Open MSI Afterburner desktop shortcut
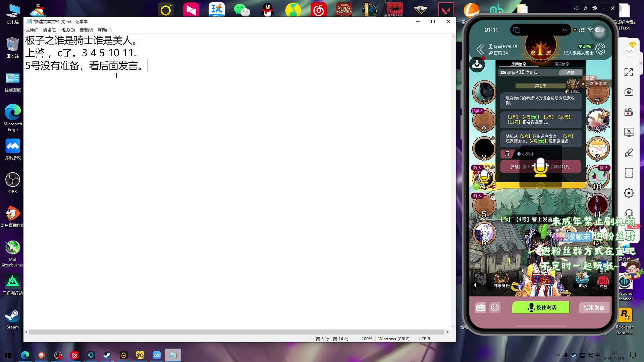This screenshot has width=644, height=362. point(13,253)
